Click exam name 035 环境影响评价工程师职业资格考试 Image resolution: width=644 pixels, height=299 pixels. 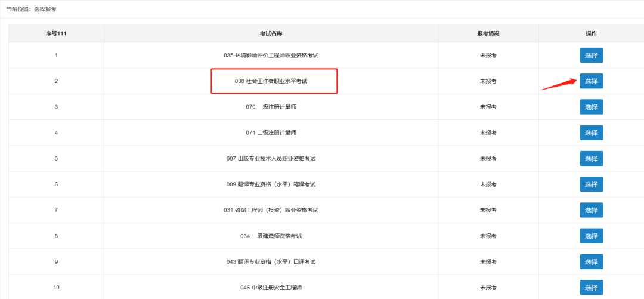click(271, 55)
